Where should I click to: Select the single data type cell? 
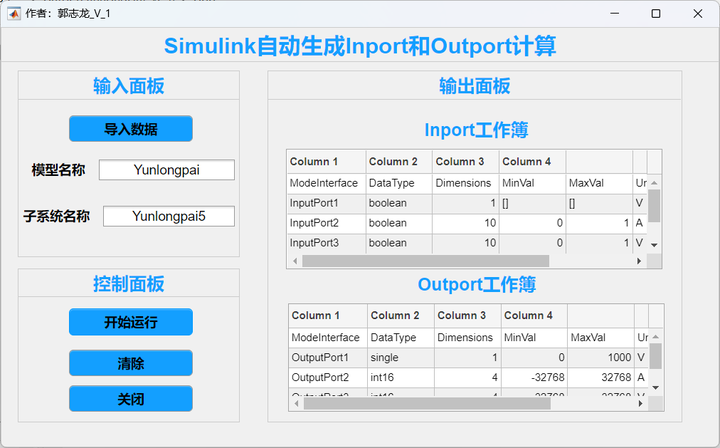tap(401, 357)
